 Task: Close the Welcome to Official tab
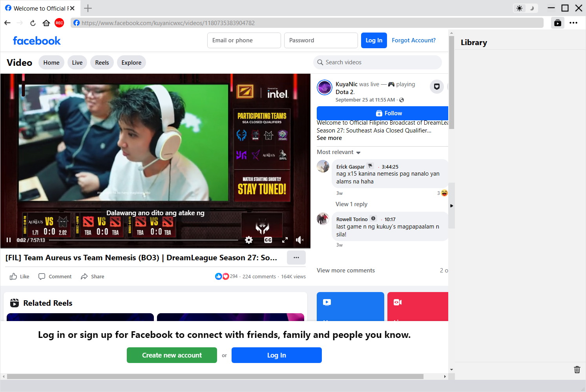[x=72, y=8]
